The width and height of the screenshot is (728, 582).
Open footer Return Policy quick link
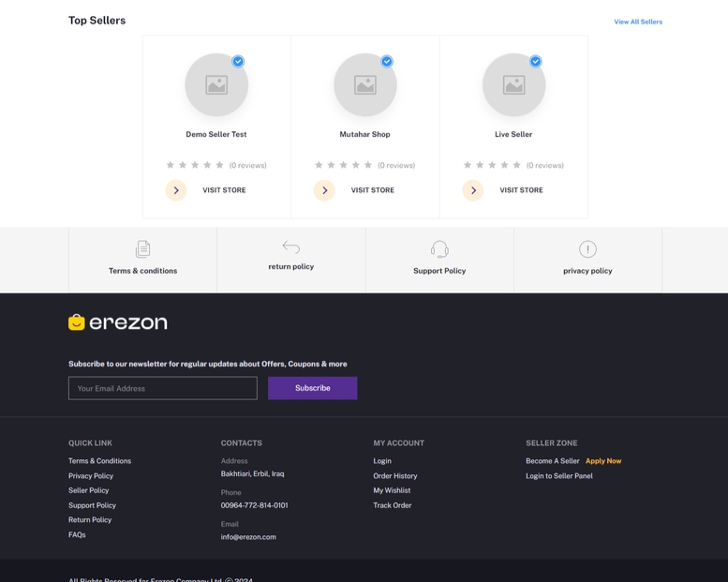click(x=90, y=520)
